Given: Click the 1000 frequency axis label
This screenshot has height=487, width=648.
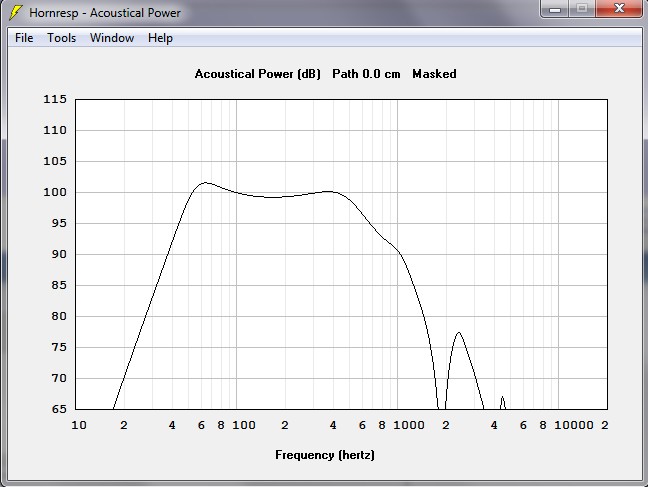Looking at the screenshot, I should pos(409,425).
